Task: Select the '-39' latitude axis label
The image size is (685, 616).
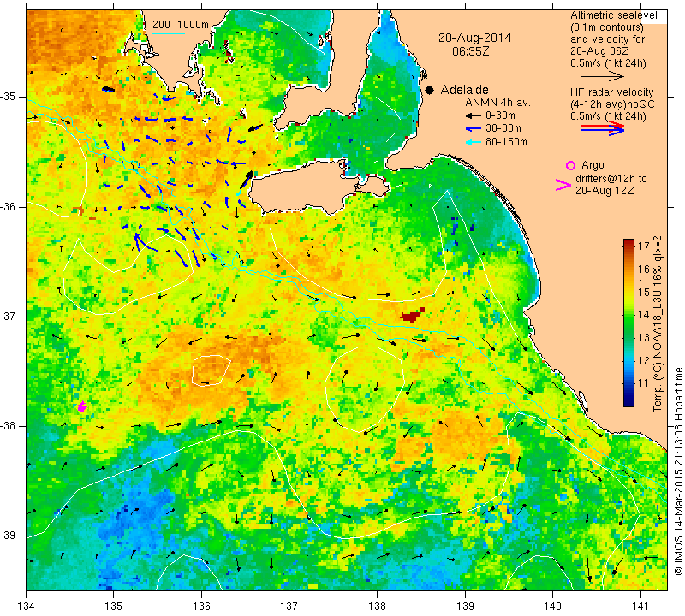Action: (x=9, y=536)
